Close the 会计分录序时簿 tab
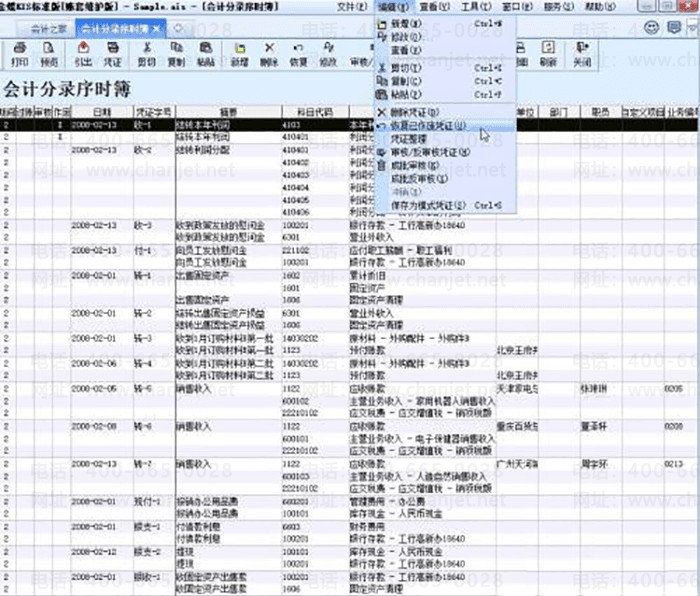 click(x=156, y=28)
